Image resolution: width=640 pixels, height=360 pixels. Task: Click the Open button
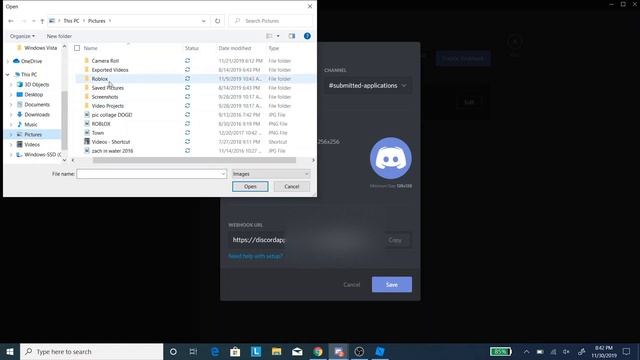pyautogui.click(x=250, y=187)
